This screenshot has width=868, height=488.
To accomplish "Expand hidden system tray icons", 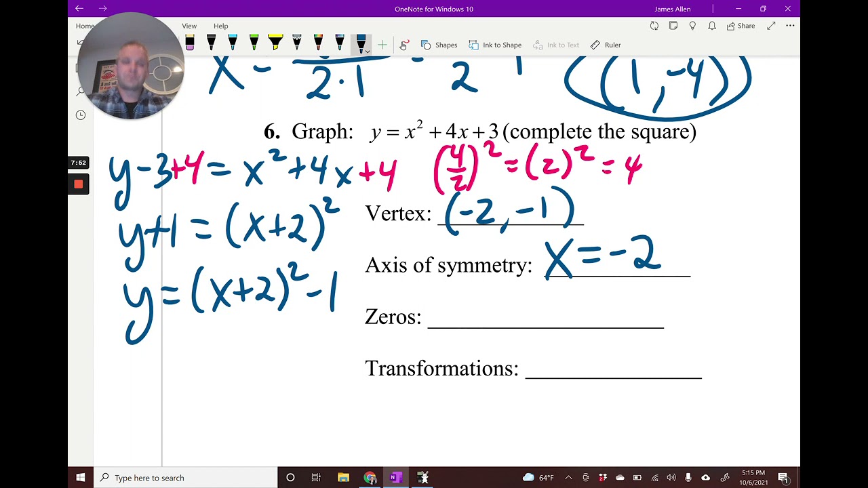I will (x=569, y=478).
